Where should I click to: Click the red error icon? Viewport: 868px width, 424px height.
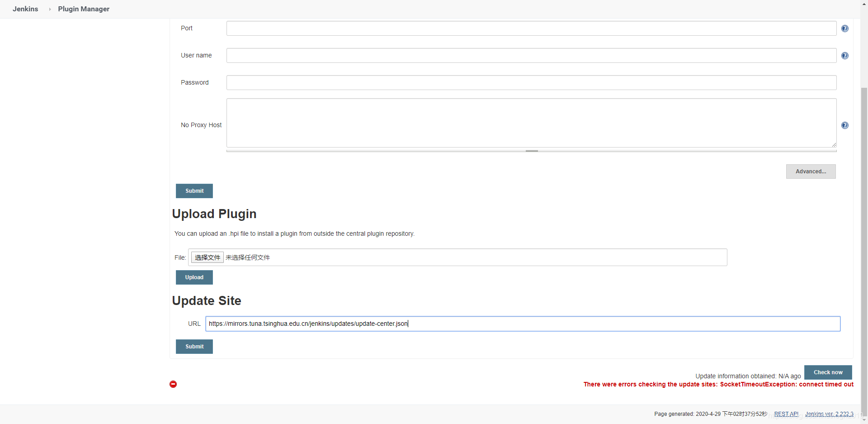tap(173, 384)
